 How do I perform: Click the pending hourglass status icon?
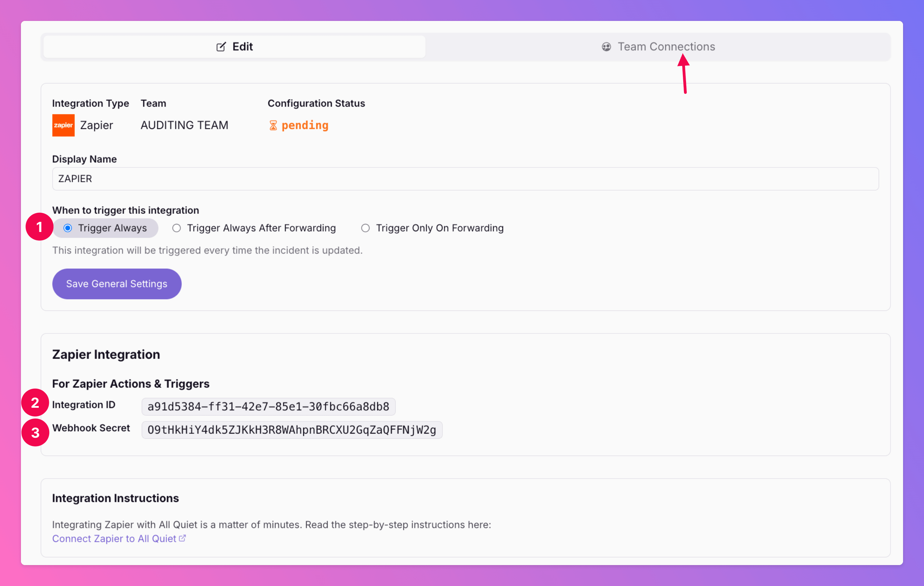[273, 126]
